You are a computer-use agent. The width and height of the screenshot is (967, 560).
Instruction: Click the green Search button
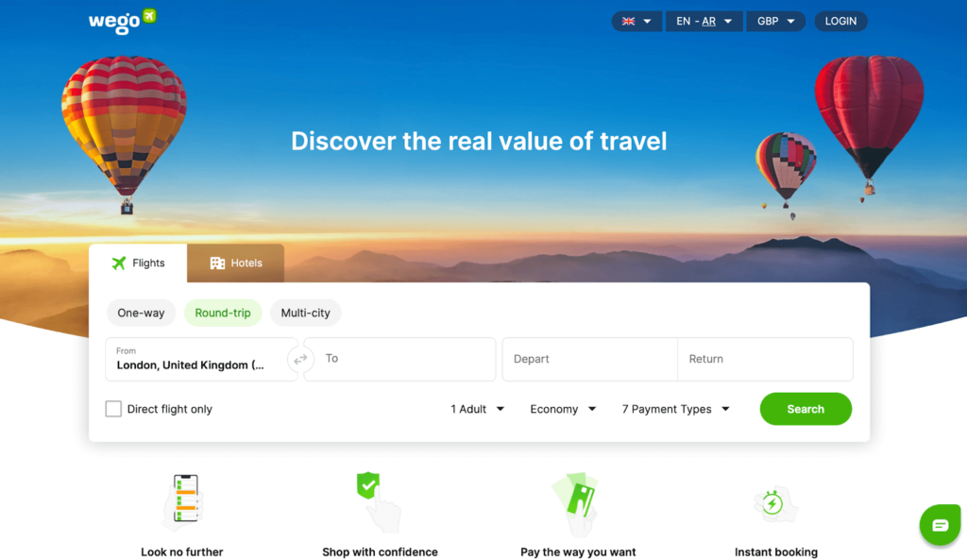(806, 409)
